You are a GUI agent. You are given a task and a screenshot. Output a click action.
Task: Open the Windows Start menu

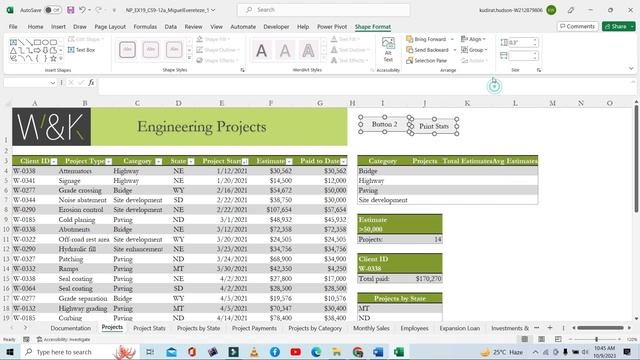(10, 352)
